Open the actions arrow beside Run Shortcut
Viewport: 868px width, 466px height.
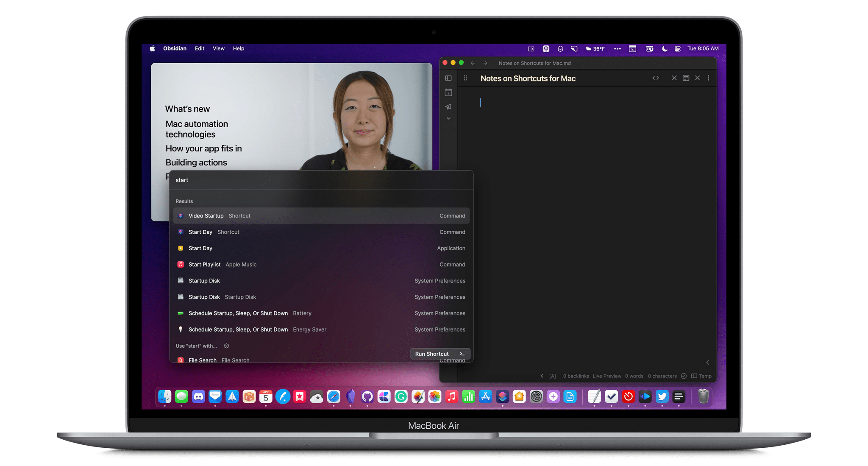(462, 354)
